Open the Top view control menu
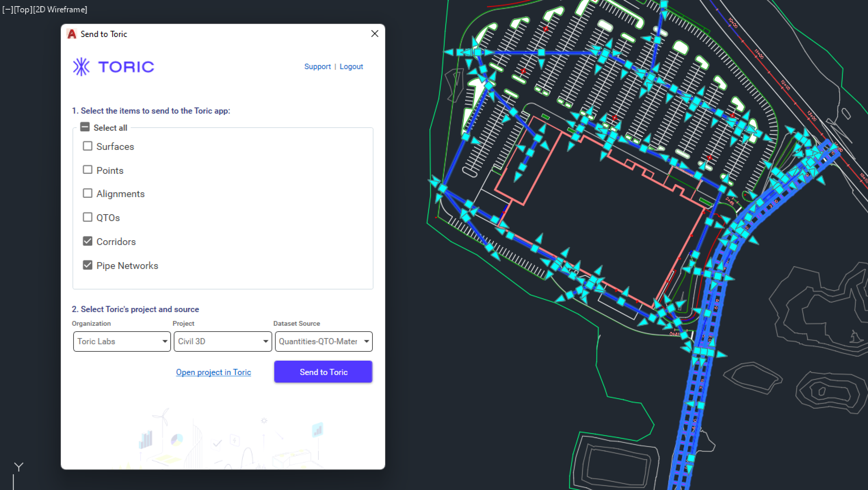The width and height of the screenshot is (868, 490). 24,10
